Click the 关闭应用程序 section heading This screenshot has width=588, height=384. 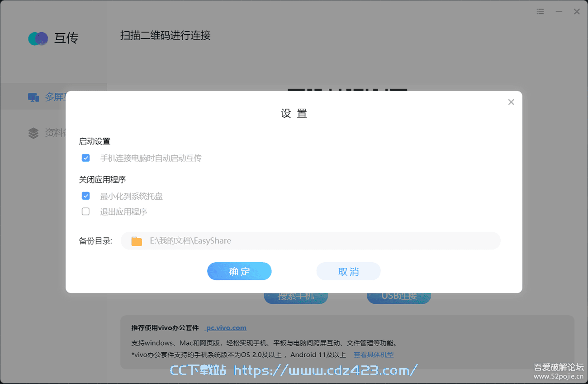tap(102, 179)
